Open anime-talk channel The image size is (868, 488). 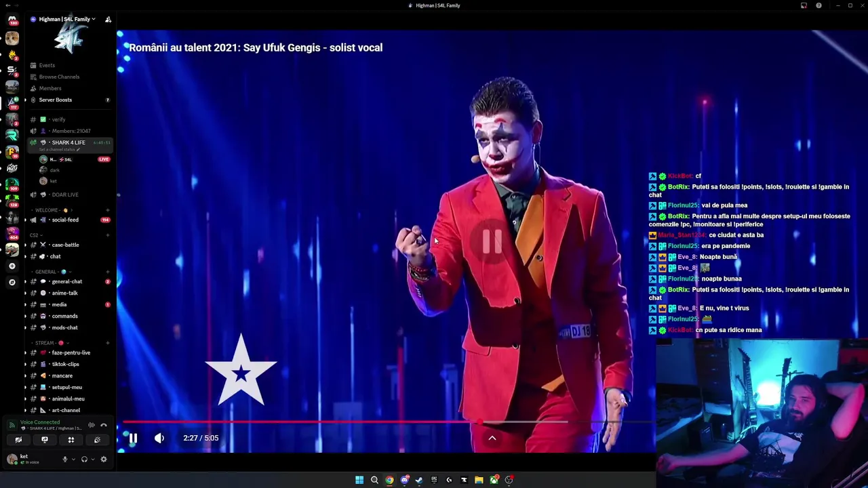tap(70, 293)
